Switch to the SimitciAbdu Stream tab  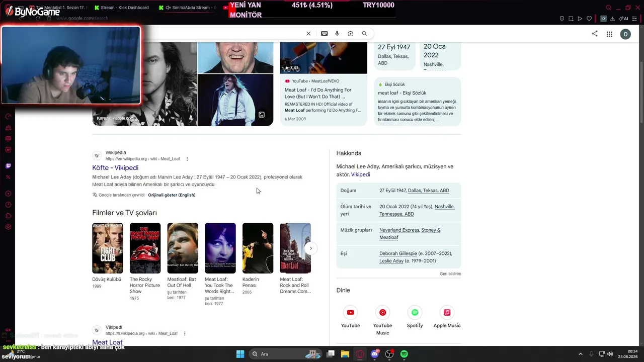click(x=187, y=8)
